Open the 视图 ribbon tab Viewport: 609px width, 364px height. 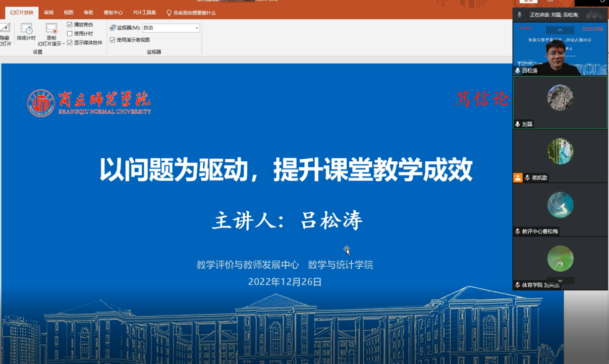[69, 13]
